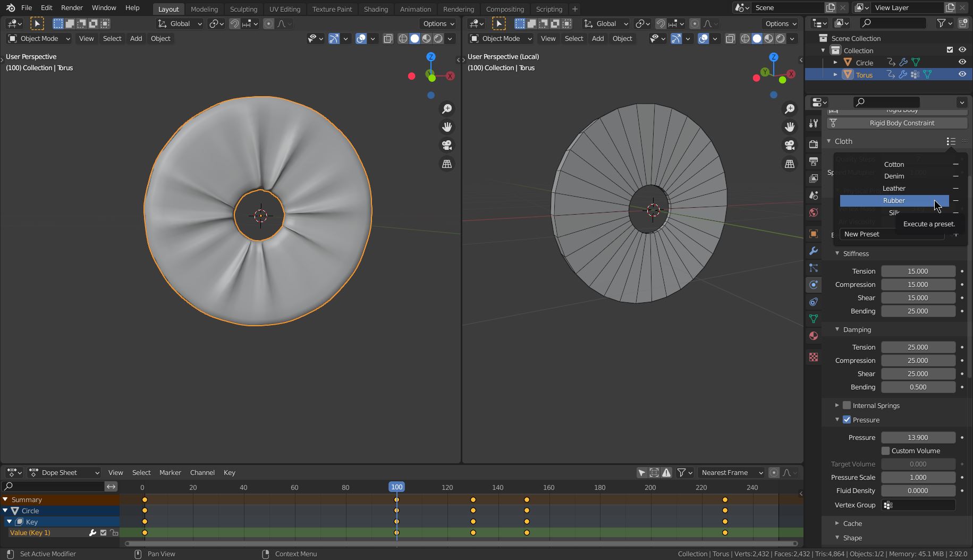973x560 pixels.
Task: Toggle X-ray in left viewport header
Action: click(x=388, y=38)
